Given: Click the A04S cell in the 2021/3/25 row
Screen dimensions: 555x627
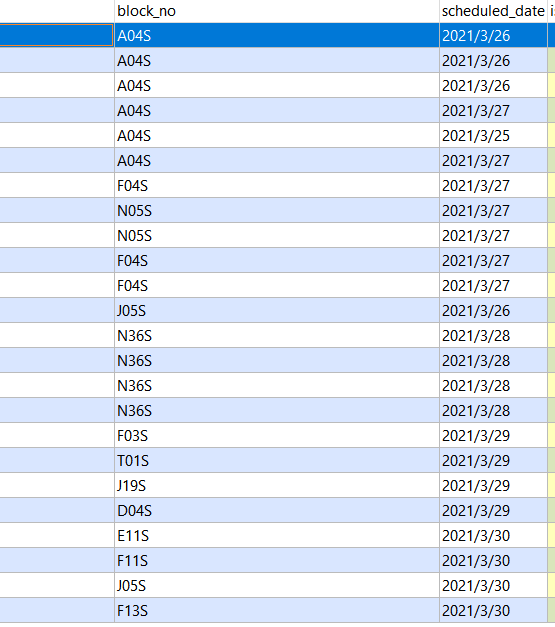Looking at the screenshot, I should 277,136.
